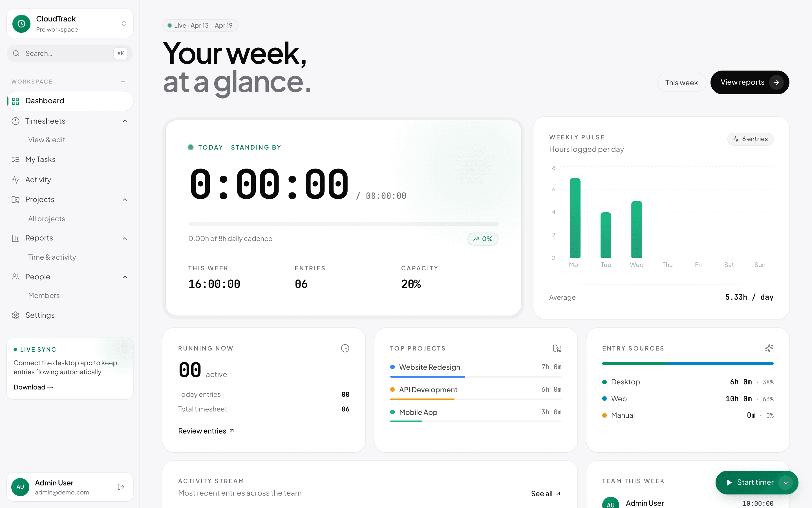Open All projects submenu item

tap(47, 219)
